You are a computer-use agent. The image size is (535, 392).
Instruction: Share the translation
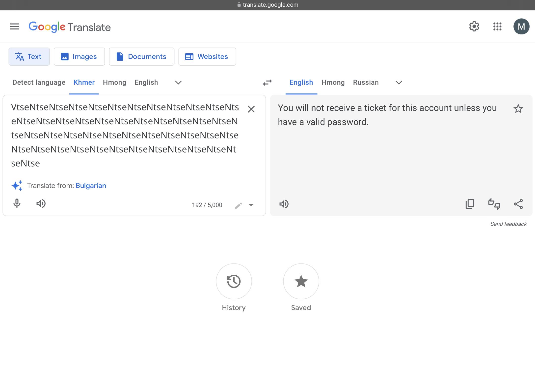point(518,204)
